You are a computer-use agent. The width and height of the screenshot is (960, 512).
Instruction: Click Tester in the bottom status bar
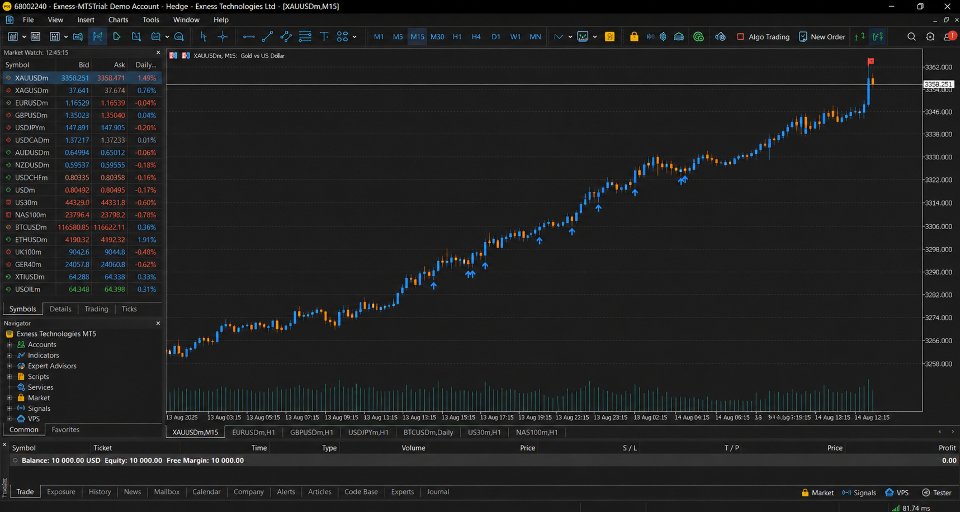click(936, 492)
